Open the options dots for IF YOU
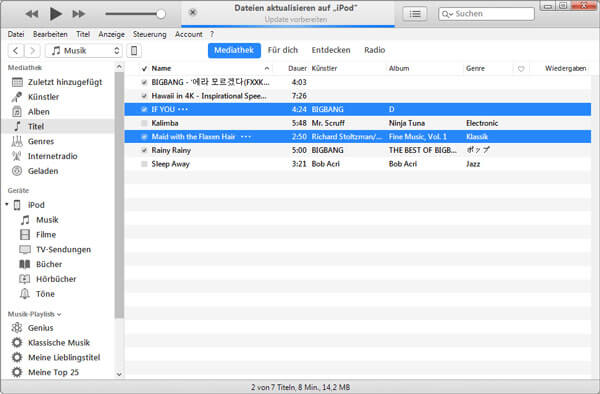 [183, 109]
